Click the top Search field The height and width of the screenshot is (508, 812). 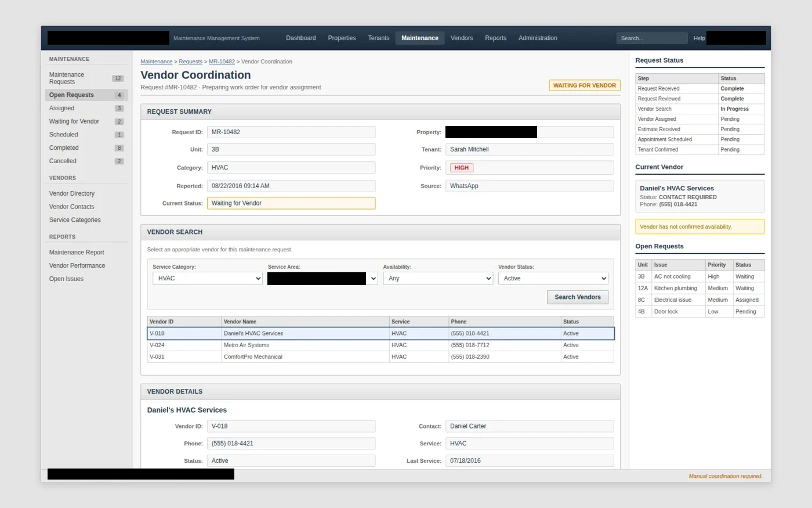(x=652, y=38)
